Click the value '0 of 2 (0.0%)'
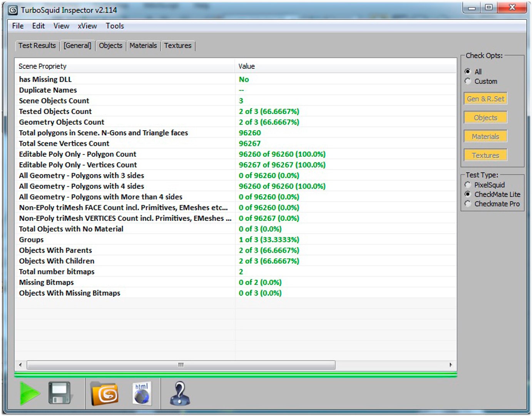The image size is (532, 416). pyautogui.click(x=260, y=282)
